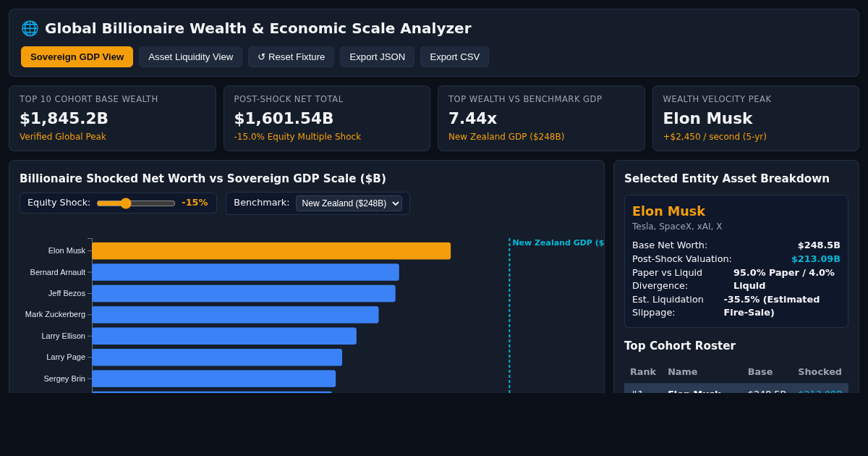Export data as JSON
Viewport: 868px width, 456px height.
[377, 56]
